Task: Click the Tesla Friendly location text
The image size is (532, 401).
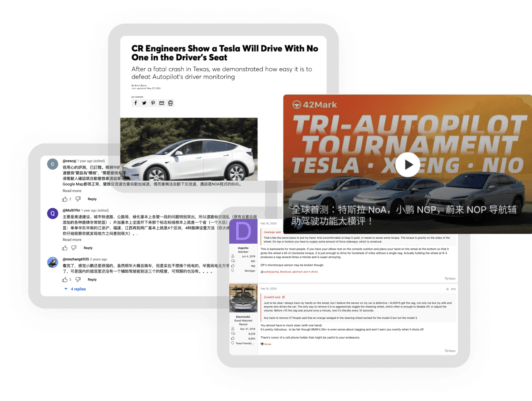Action: point(245,343)
